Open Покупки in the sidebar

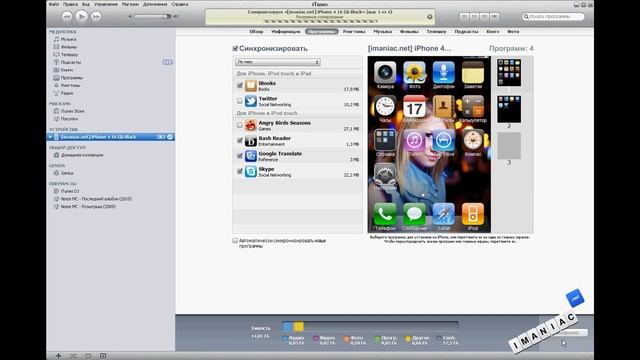69,119
